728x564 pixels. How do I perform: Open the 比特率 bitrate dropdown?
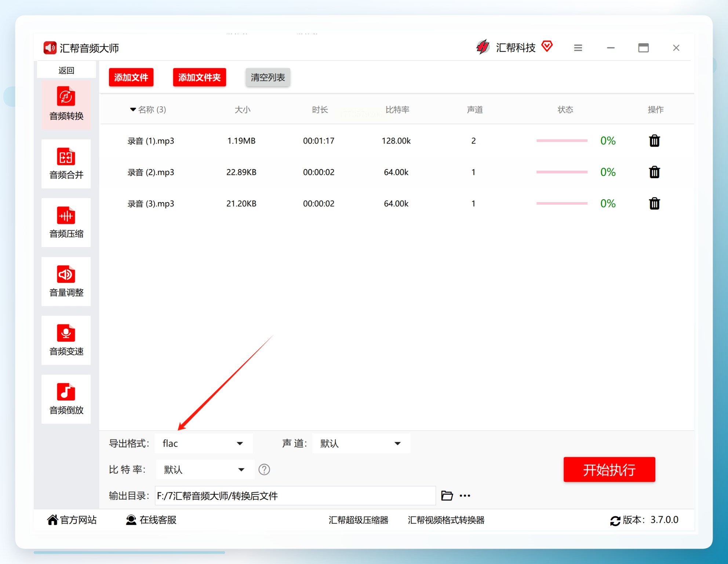click(x=205, y=469)
